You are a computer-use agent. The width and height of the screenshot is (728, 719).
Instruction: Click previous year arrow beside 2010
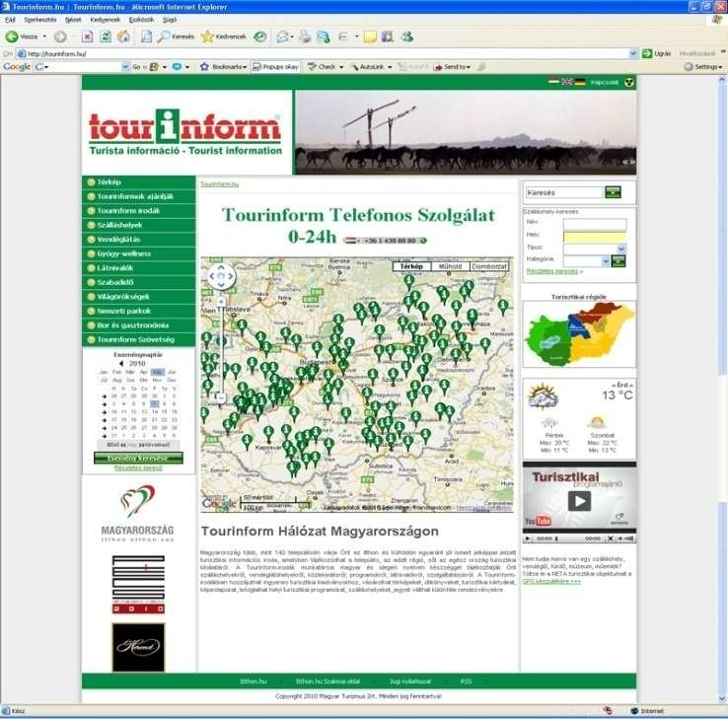tap(121, 364)
